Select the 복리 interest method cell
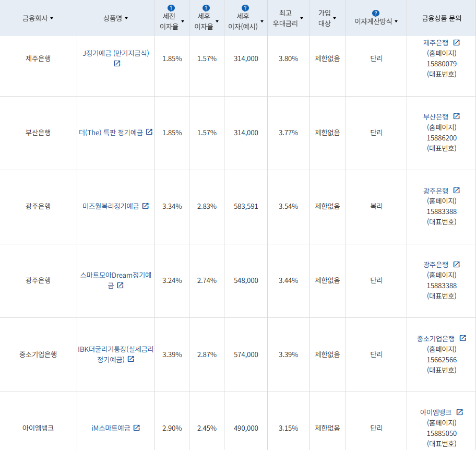The image size is (476, 450). click(376, 207)
